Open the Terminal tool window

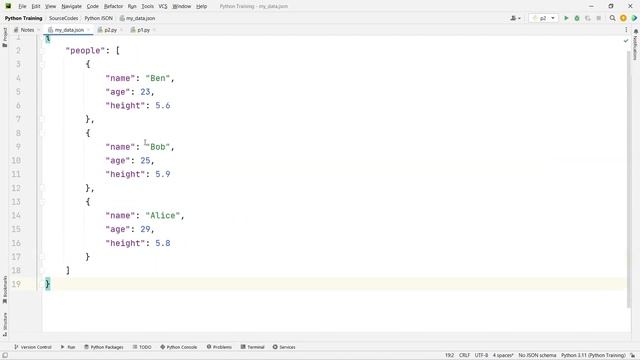coord(253,347)
